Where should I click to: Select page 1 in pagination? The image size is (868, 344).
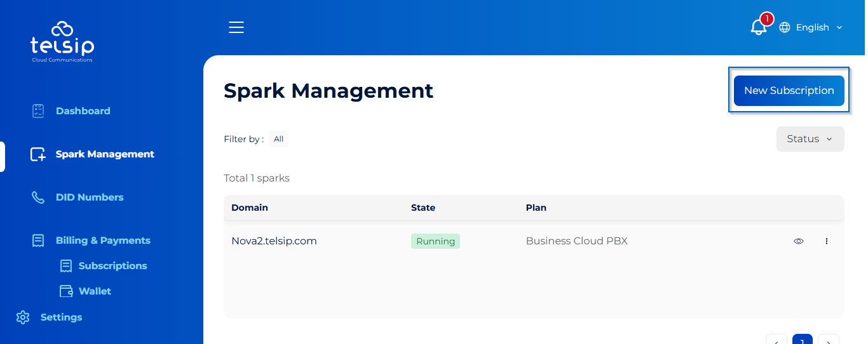(802, 340)
